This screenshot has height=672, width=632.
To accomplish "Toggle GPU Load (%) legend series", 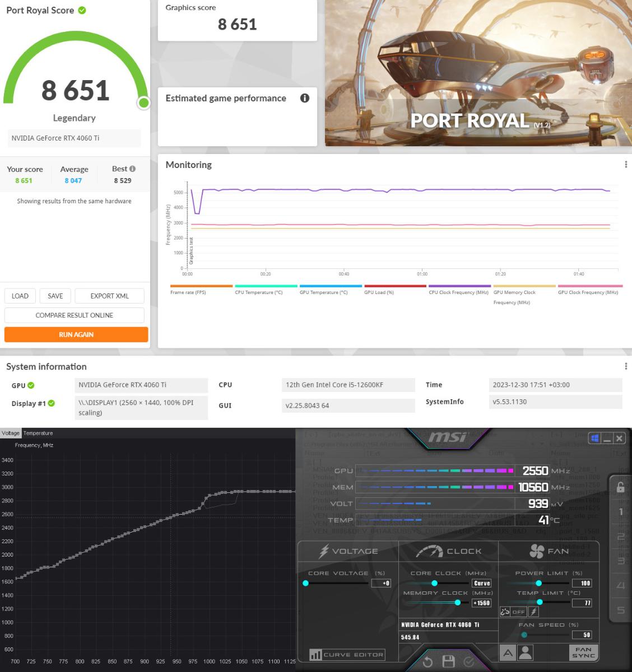I will click(395, 290).
